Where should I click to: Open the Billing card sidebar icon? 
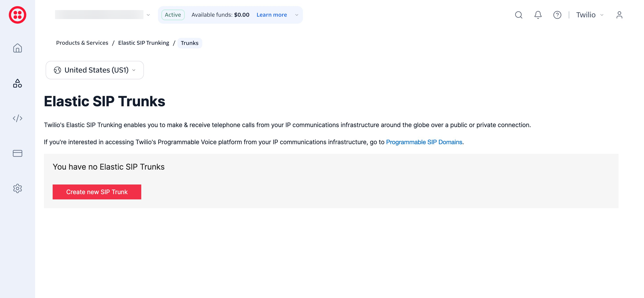point(18,153)
